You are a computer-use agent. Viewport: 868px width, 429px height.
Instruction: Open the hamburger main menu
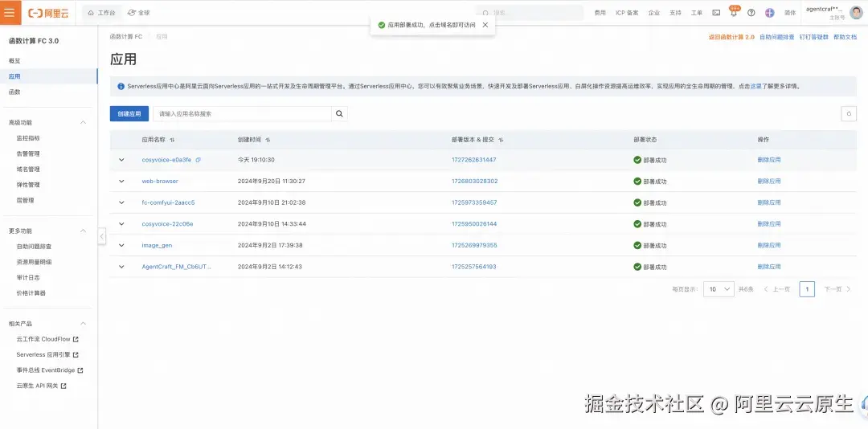click(10, 12)
